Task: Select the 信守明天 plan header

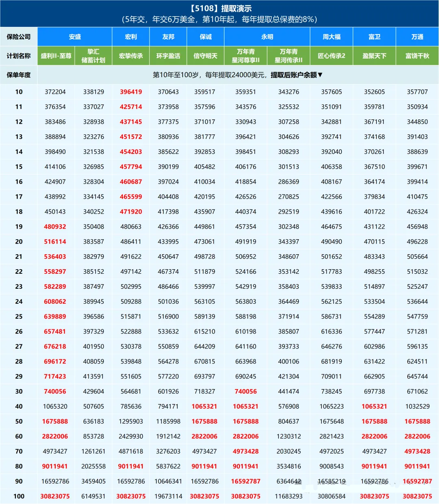Action: pos(206,56)
